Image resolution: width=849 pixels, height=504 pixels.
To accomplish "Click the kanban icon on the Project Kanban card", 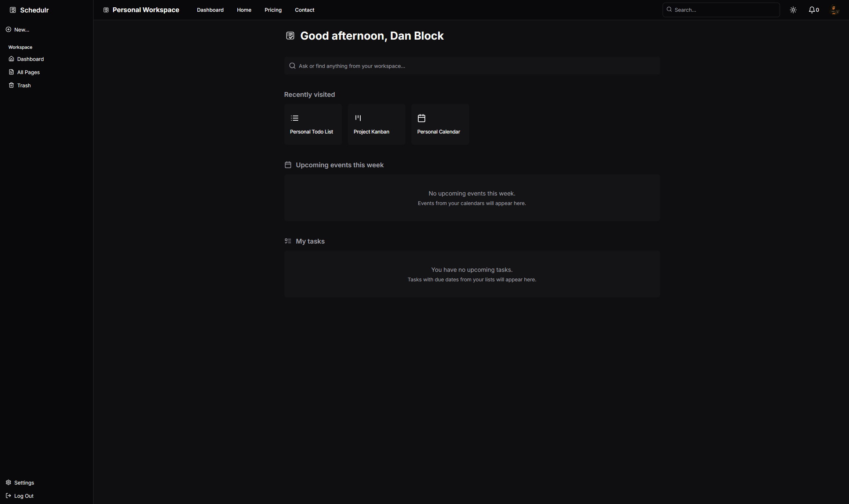I will [x=358, y=118].
